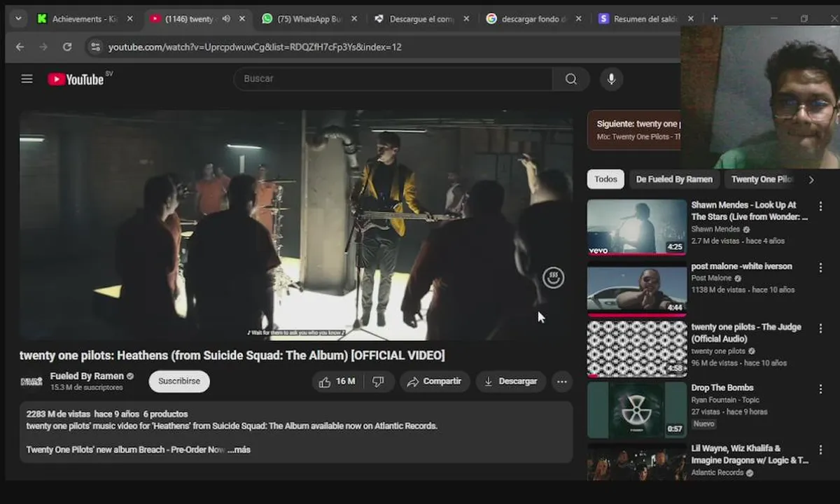Click the YouTube search input field

point(393,79)
